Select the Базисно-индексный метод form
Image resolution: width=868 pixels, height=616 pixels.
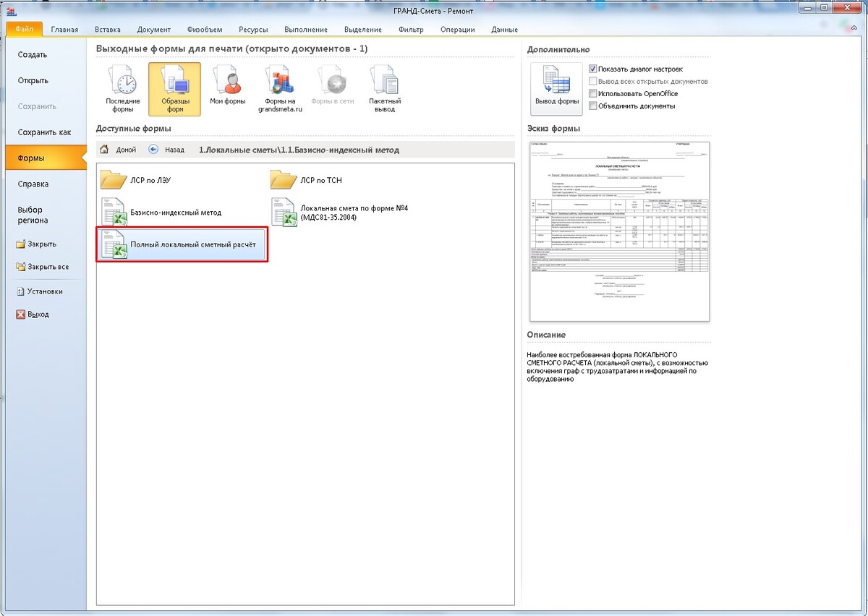pos(161,213)
